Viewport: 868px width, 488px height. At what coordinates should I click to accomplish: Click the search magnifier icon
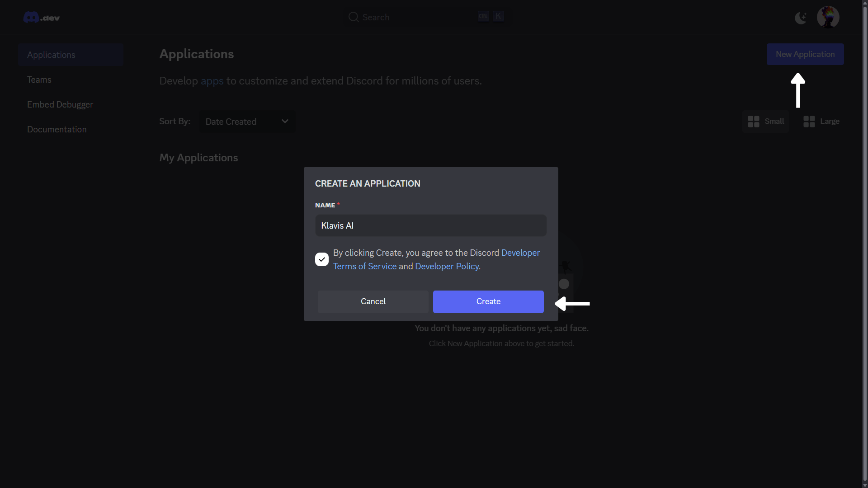(x=353, y=17)
